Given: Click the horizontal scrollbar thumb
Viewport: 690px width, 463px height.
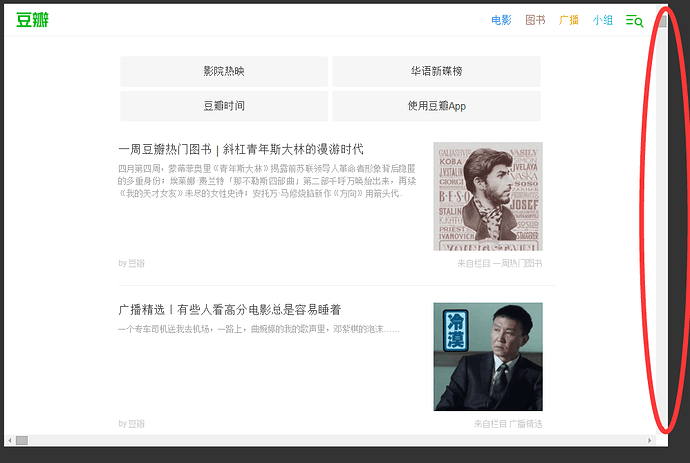Looking at the screenshot, I should pos(22,440).
